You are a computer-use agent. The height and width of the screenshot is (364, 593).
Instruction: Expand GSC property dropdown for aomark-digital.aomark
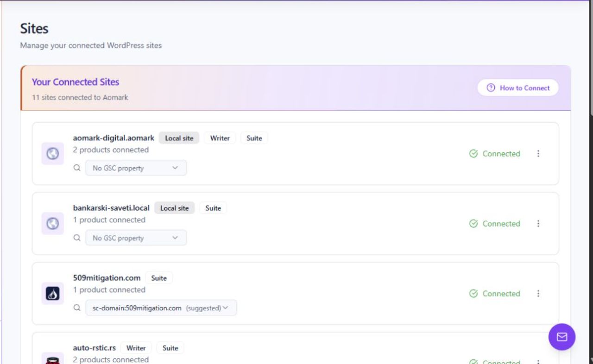click(136, 168)
